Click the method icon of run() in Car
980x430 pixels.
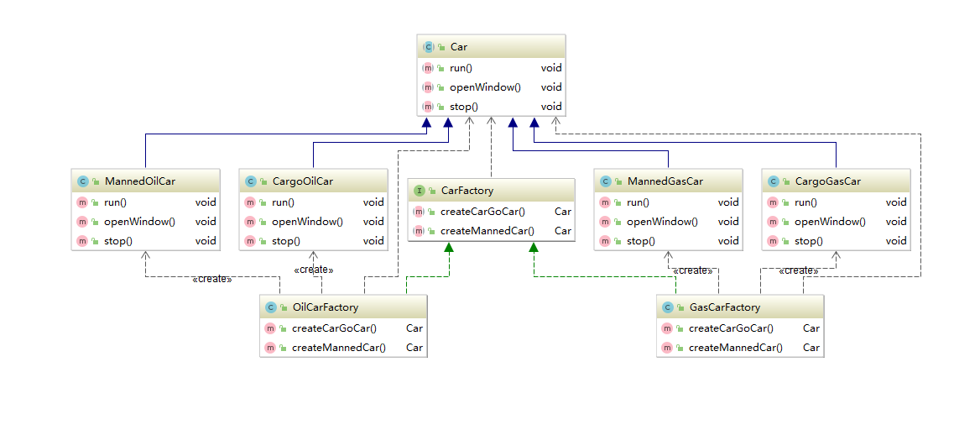(x=428, y=68)
